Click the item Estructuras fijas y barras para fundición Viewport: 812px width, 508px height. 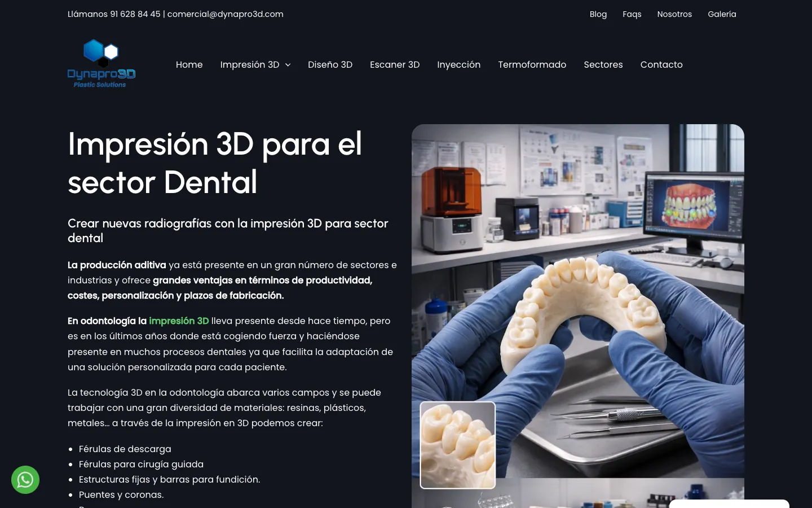click(169, 479)
